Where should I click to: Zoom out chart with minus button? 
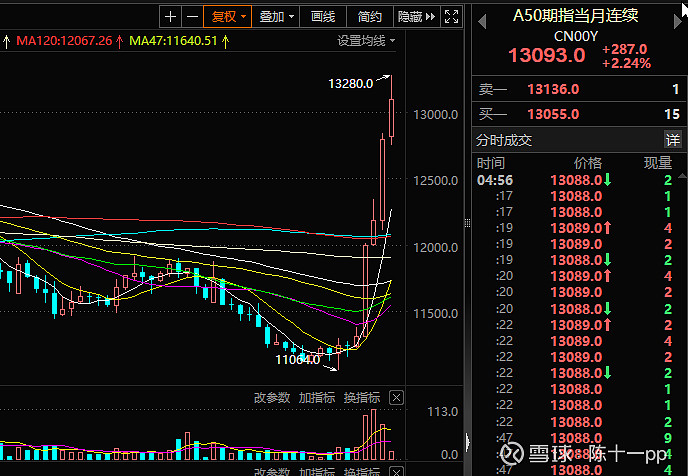click(x=190, y=16)
